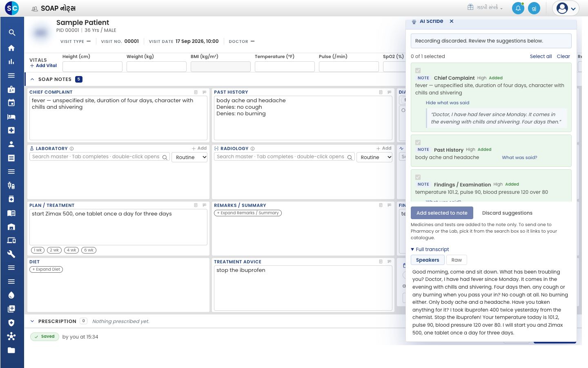Image resolution: width=588 pixels, height=368 pixels.
Task: Click Add selected to note
Action: coord(442,213)
